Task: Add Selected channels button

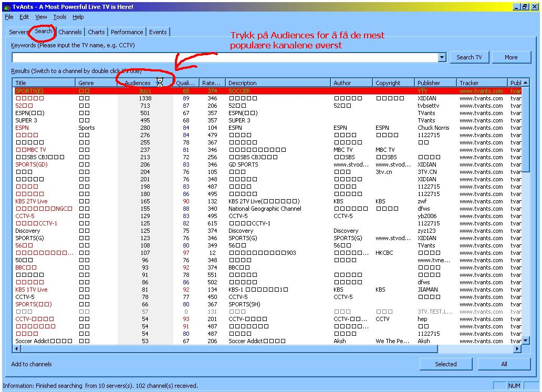Action: point(445,364)
